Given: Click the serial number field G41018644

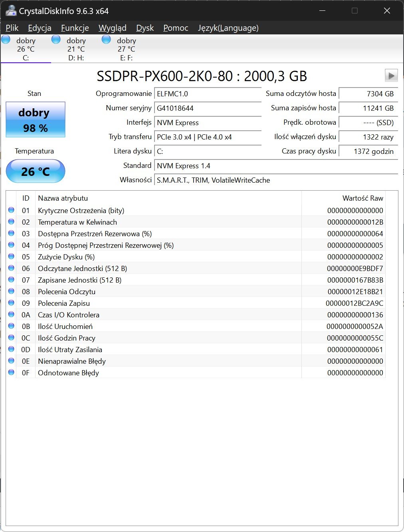Looking at the screenshot, I should pyautogui.click(x=208, y=108).
